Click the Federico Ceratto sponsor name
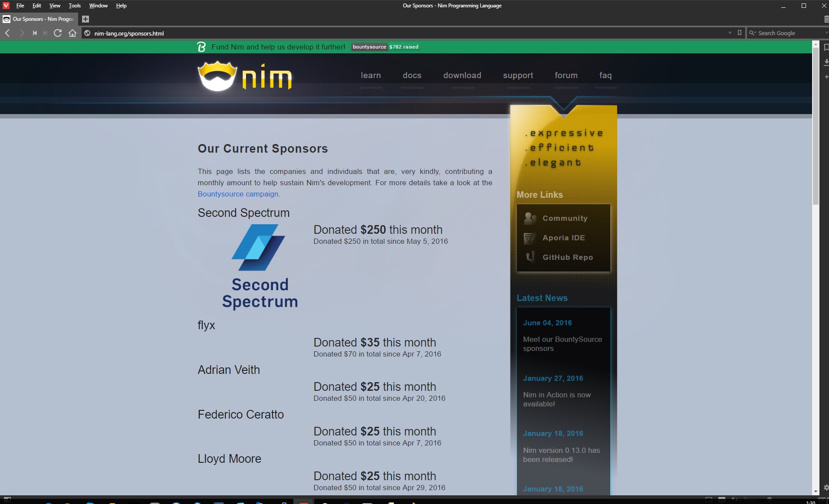Image resolution: width=829 pixels, height=504 pixels. [241, 415]
